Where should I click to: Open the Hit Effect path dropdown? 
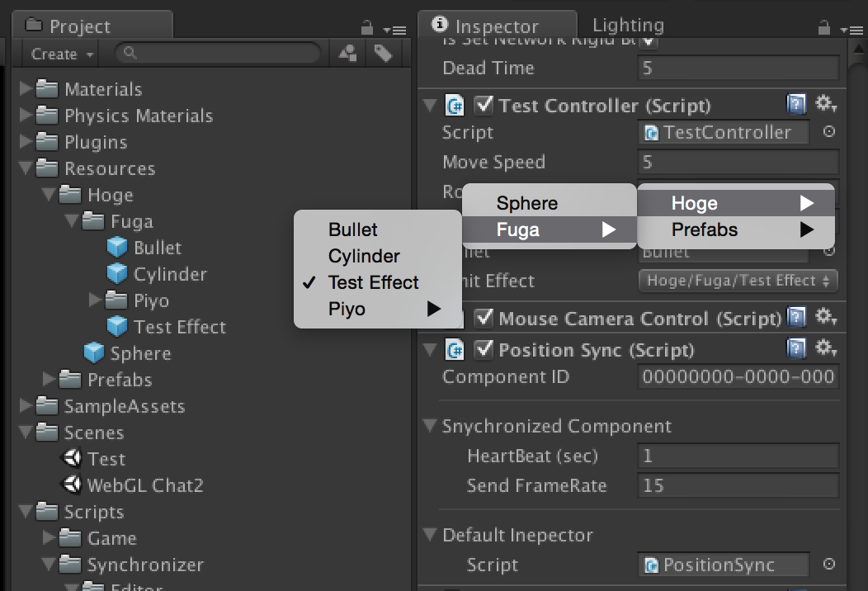tap(738, 281)
